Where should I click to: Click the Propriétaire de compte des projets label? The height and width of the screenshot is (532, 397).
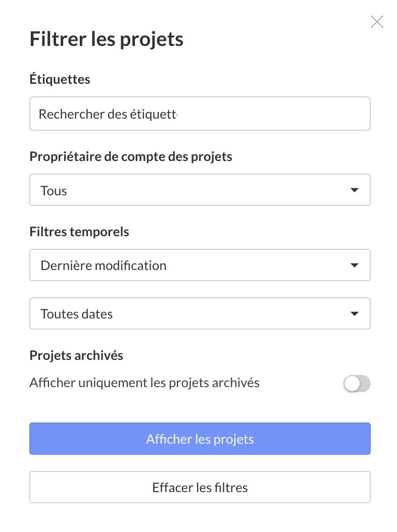pyautogui.click(x=131, y=156)
